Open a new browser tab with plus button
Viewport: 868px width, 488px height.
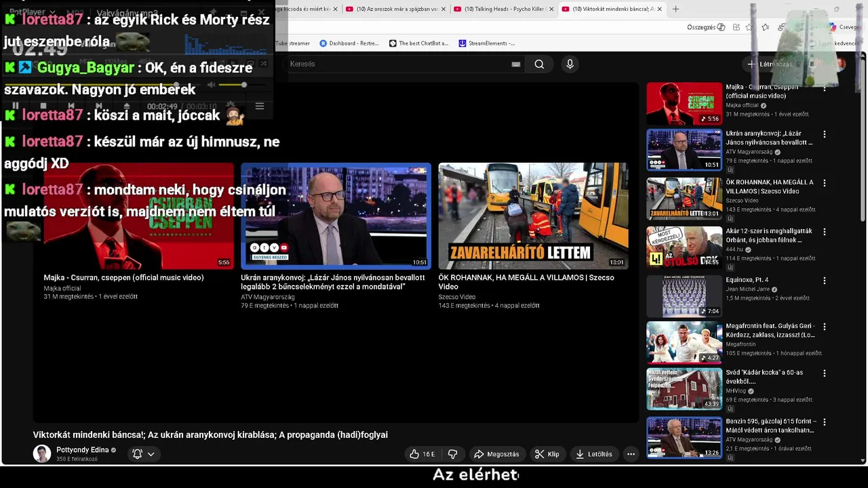[675, 9]
